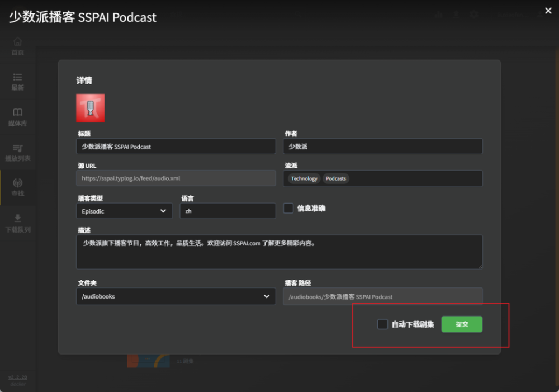Viewport: 559px width, 392px height.
Task: Open the 查找 (search) sidebar item
Action: 17,187
